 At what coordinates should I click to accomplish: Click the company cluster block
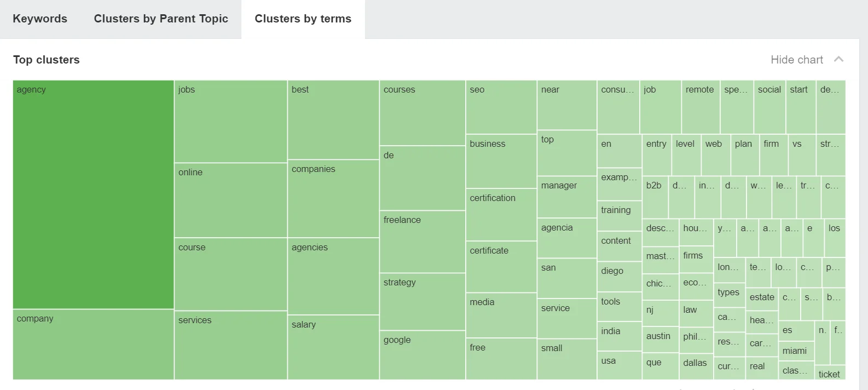pyautogui.click(x=92, y=344)
